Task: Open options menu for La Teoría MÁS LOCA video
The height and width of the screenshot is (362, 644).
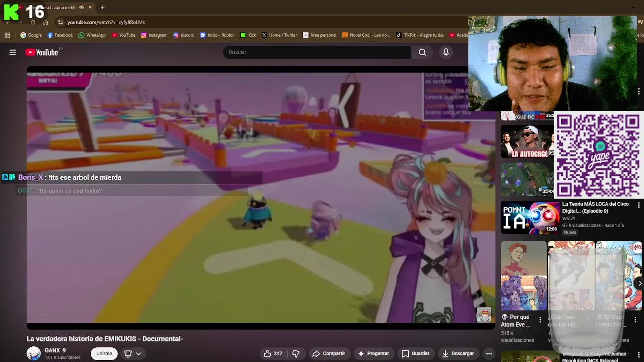Action: [639, 205]
